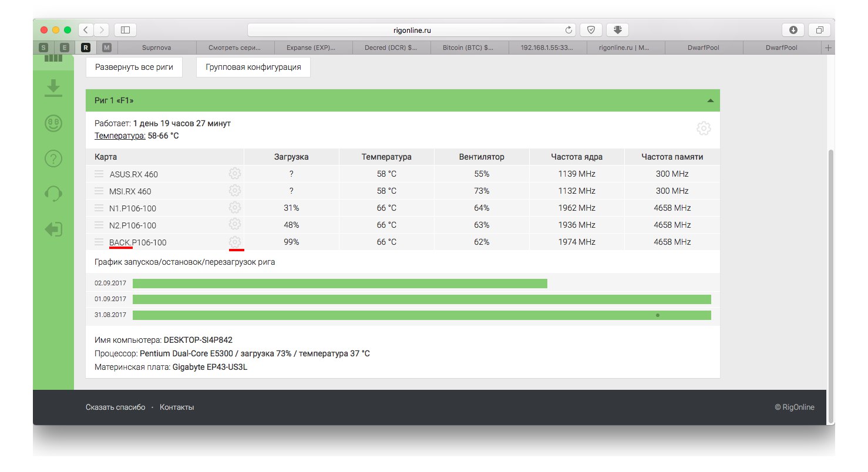Viewport: 868px width, 472px height.
Task: Switch to the second DwarfPool tab
Action: point(783,48)
